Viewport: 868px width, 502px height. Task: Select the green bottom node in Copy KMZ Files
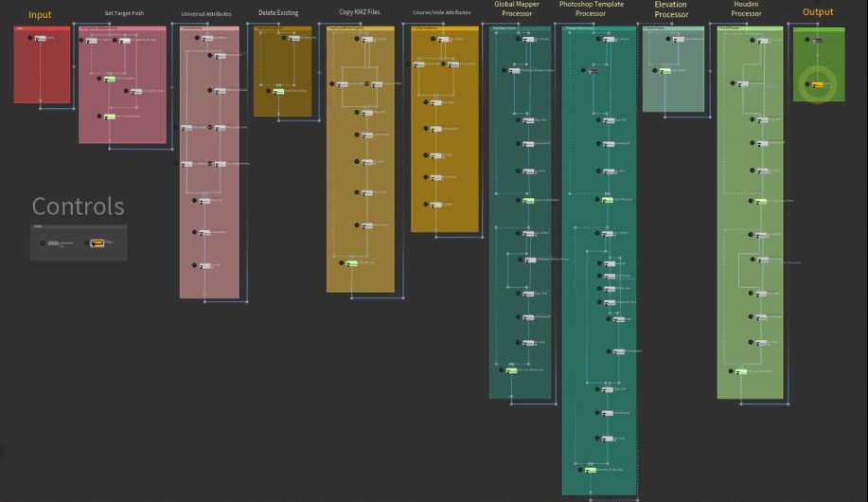tap(351, 262)
